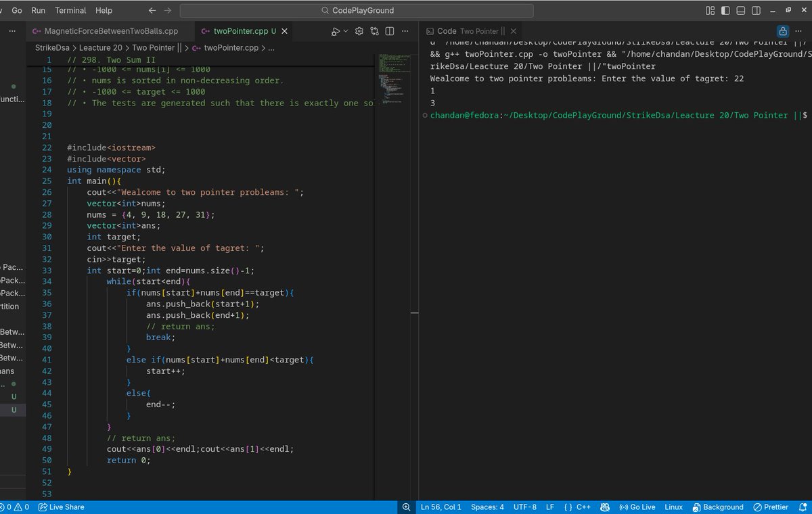Click Prettier status bar item
Screen dimensions: 812x514
[x=770, y=507]
